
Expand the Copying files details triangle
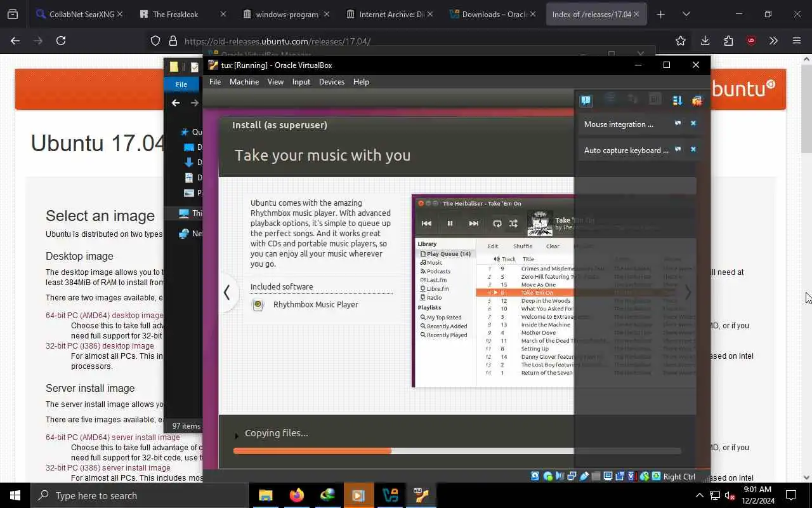tap(237, 436)
